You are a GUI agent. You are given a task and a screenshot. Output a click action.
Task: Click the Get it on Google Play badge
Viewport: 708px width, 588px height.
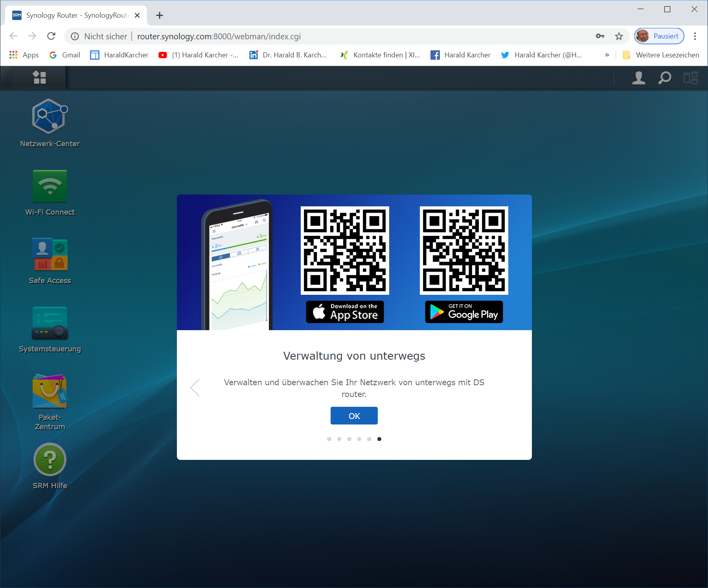(x=464, y=312)
